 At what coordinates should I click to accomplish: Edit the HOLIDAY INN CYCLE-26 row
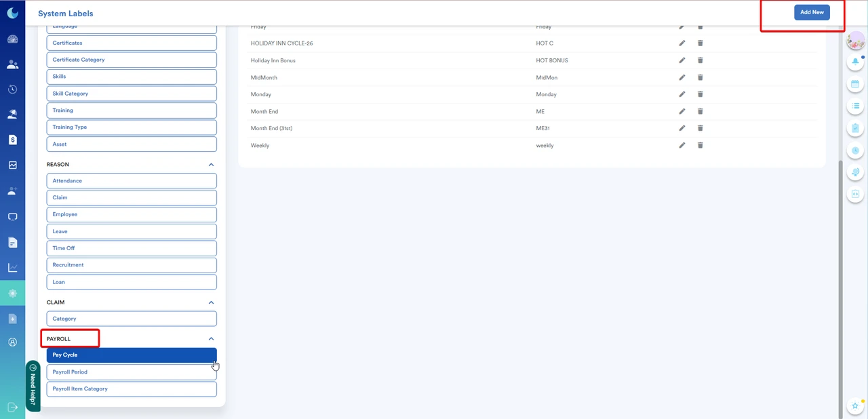(682, 43)
